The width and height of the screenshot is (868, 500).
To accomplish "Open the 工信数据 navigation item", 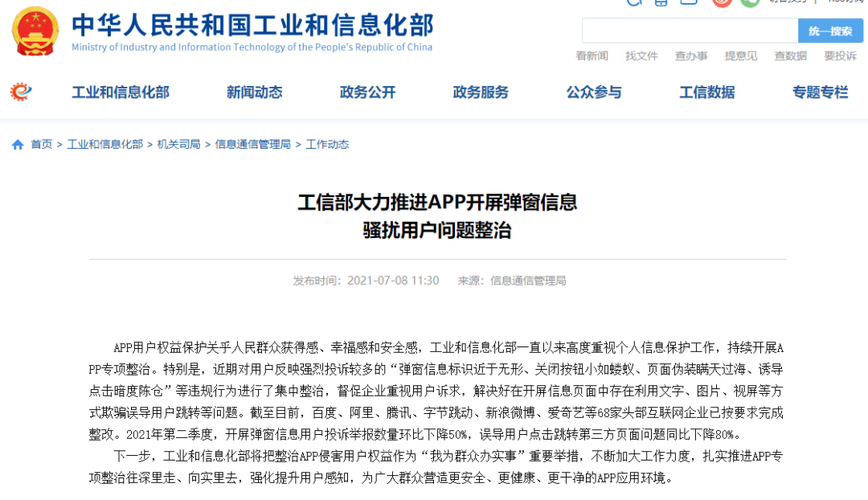I will [706, 92].
